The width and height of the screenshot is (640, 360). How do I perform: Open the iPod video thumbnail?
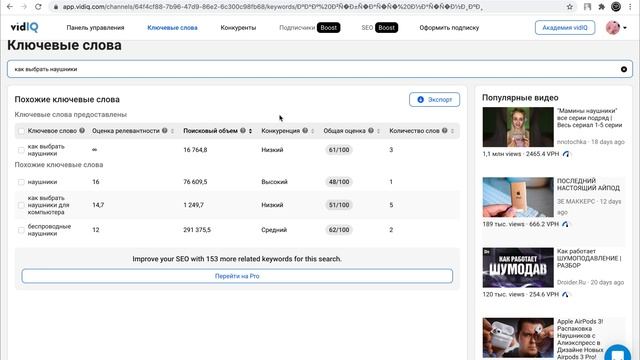click(x=518, y=197)
